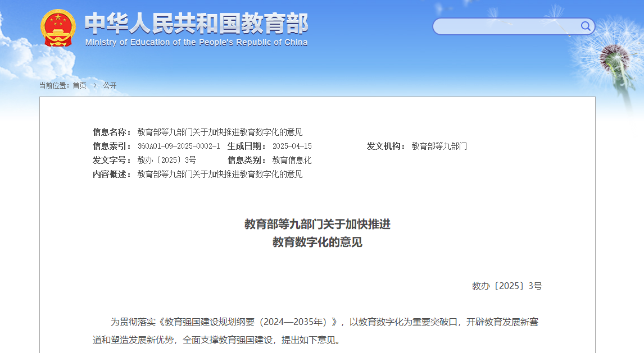644x353 pixels.
Task: Select index number 360A01-09-2025-0002-1
Action: click(x=179, y=146)
